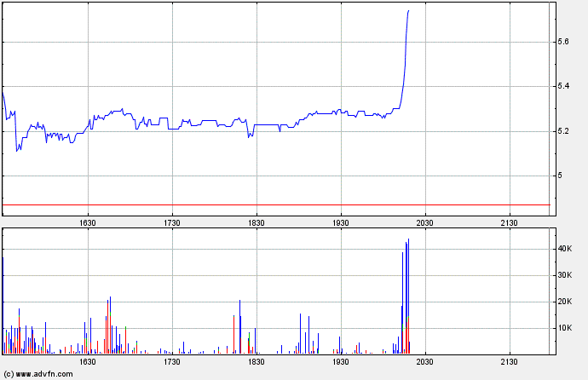This screenshot has height=380, width=588.
Task: Click the peak of the blue price spike
Action: pyautogui.click(x=408, y=11)
